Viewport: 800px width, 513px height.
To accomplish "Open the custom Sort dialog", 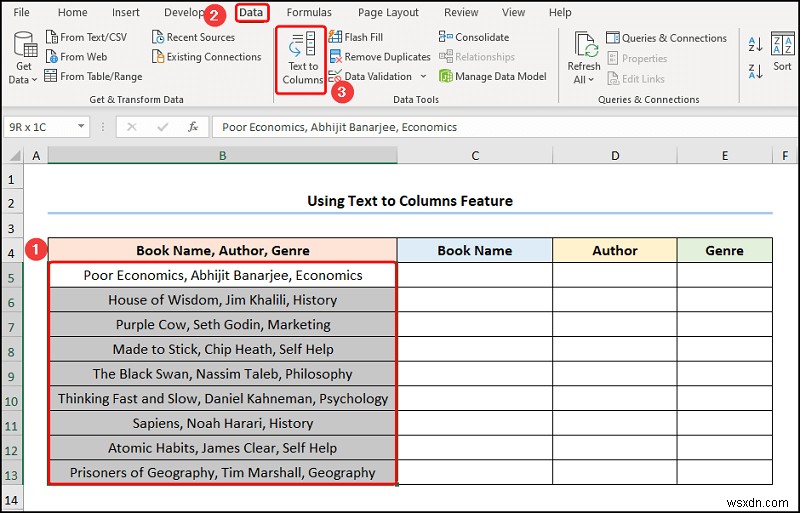I will click(782, 52).
